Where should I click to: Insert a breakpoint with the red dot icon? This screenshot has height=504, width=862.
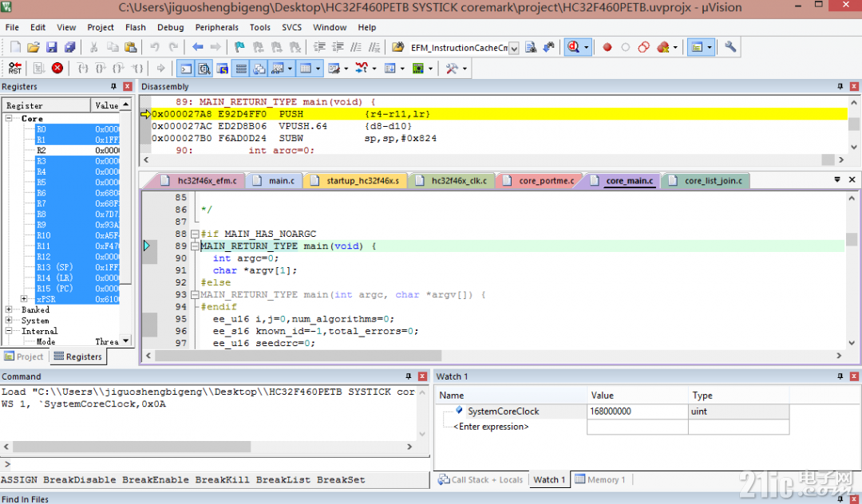click(x=607, y=48)
